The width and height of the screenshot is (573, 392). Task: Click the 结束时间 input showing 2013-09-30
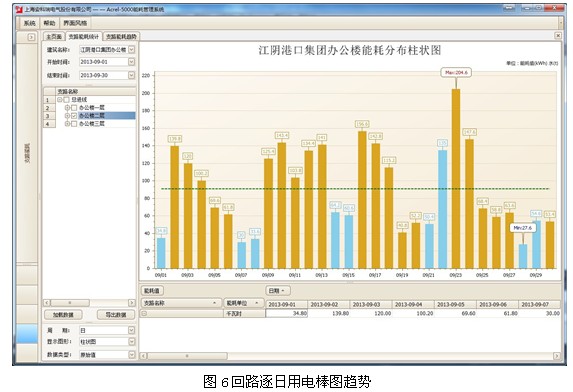point(103,75)
